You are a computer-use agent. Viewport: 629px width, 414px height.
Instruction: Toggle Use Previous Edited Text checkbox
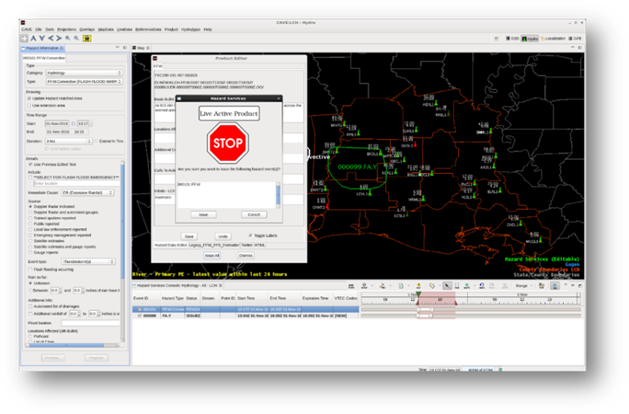click(x=30, y=164)
